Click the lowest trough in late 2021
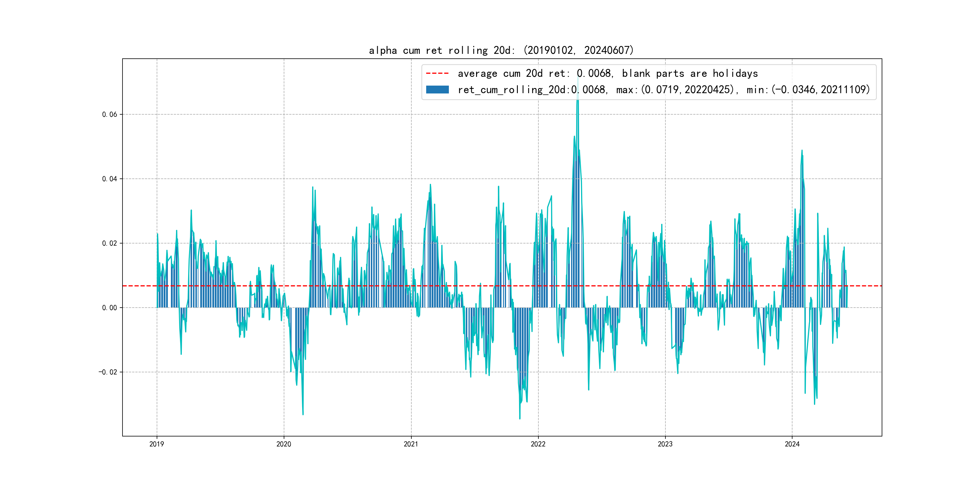Image resolution: width=980 pixels, height=490 pixels. coord(520,418)
